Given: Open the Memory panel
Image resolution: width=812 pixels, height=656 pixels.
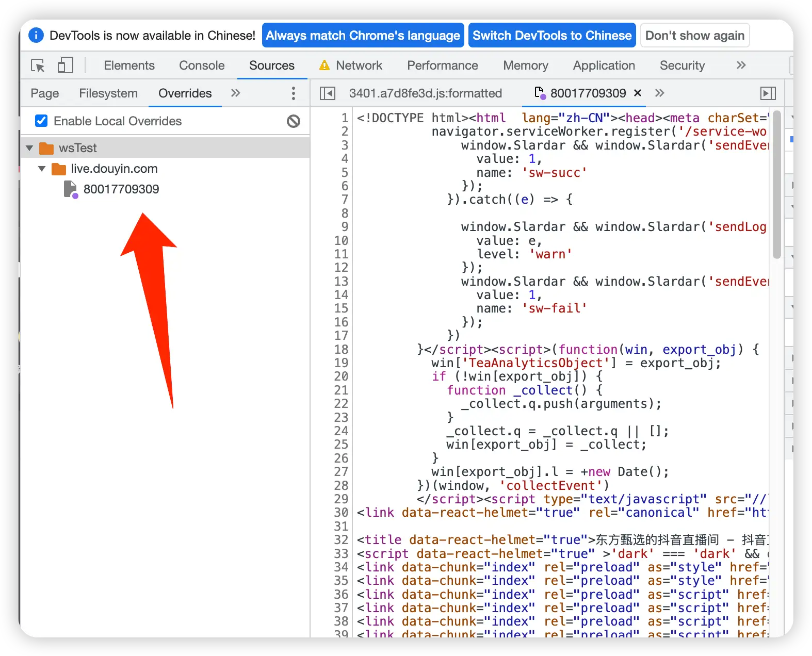Looking at the screenshot, I should point(526,65).
